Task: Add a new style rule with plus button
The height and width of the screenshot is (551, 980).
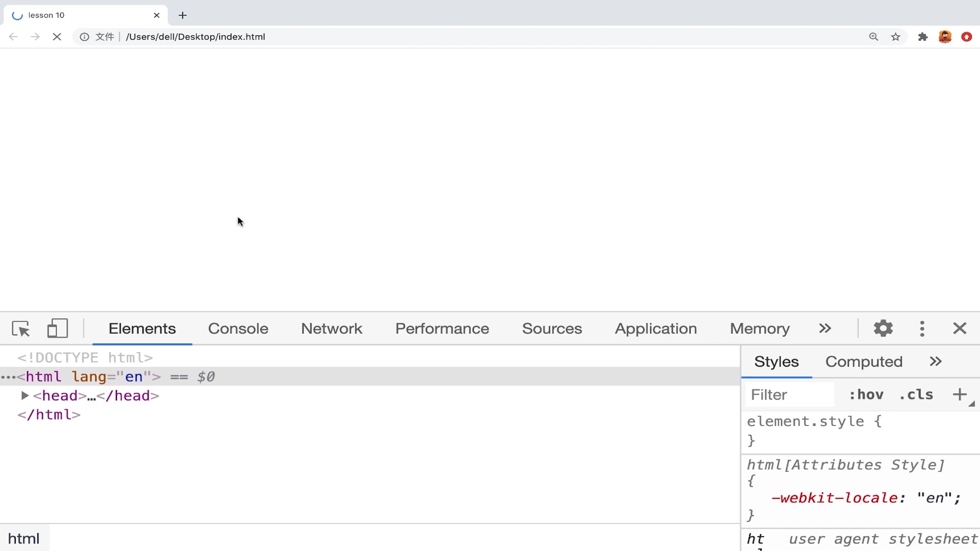Action: [960, 394]
